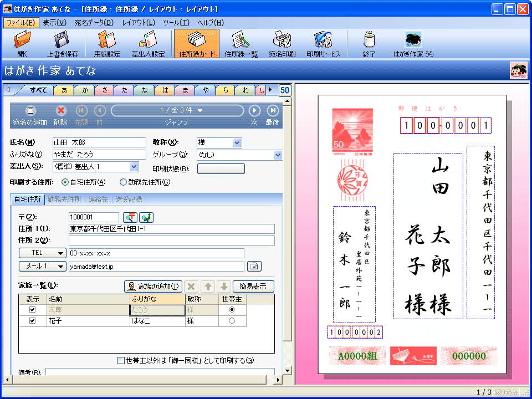Click the 山田 太郎 name block on postcard
Viewport: 532px width, 399px height.
(428, 236)
